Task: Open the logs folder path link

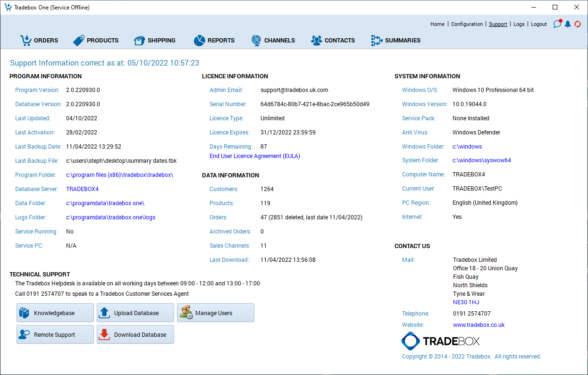Action: [110, 217]
